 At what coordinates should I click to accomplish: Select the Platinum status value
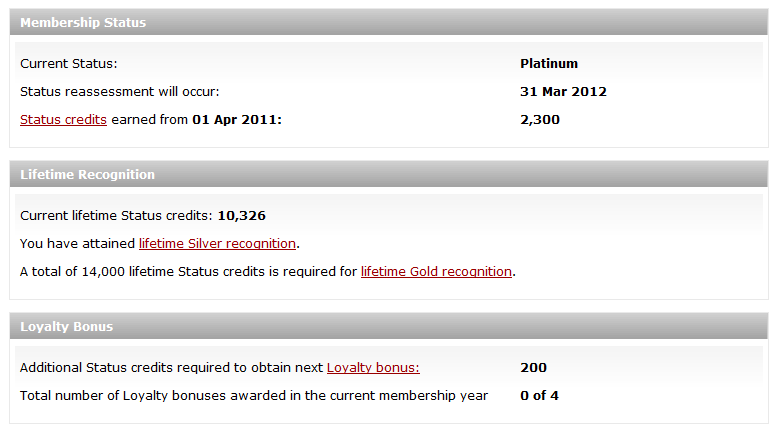click(549, 64)
